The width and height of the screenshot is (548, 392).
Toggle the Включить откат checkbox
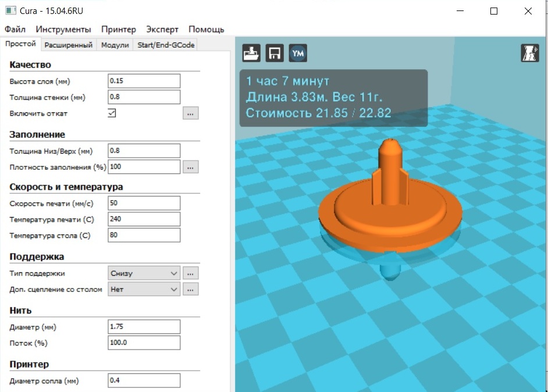click(112, 113)
